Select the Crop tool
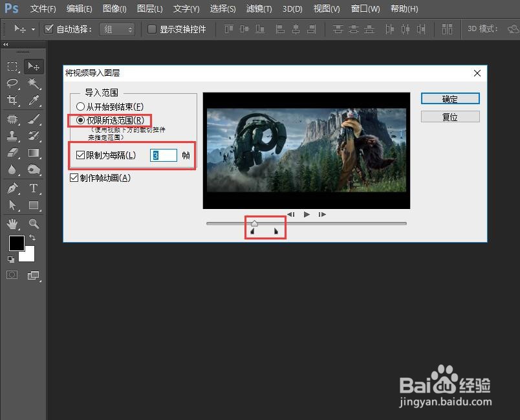This screenshot has height=420, width=520. [x=12, y=100]
